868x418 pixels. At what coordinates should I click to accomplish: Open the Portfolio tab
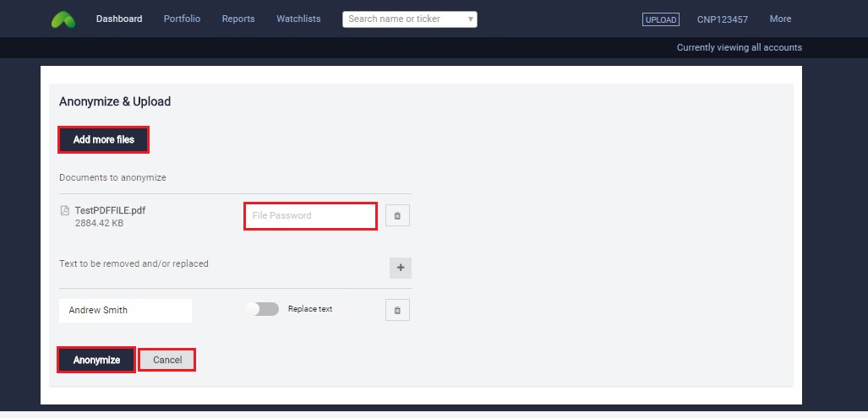(182, 19)
